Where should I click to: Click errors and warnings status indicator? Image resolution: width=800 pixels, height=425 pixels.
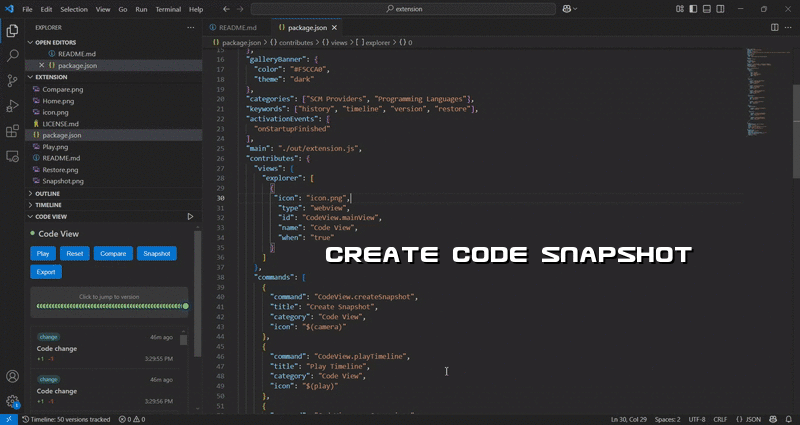pos(132,419)
